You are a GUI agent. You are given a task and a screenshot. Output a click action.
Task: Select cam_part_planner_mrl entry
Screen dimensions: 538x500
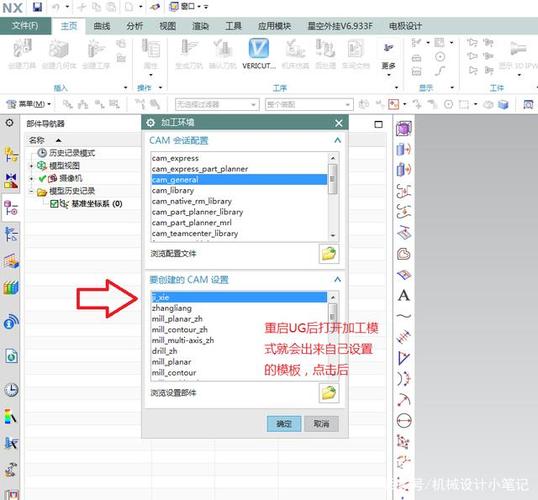point(239,223)
